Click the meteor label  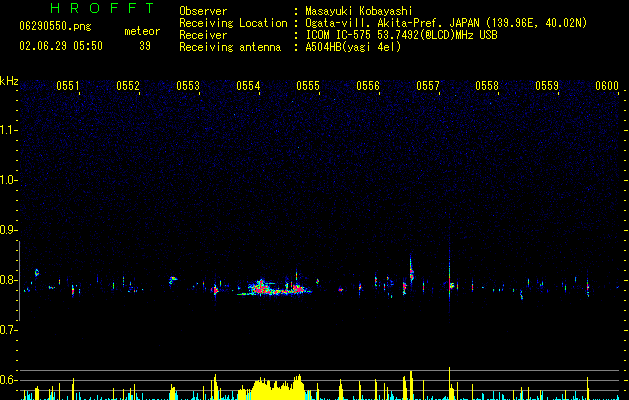tap(142, 31)
